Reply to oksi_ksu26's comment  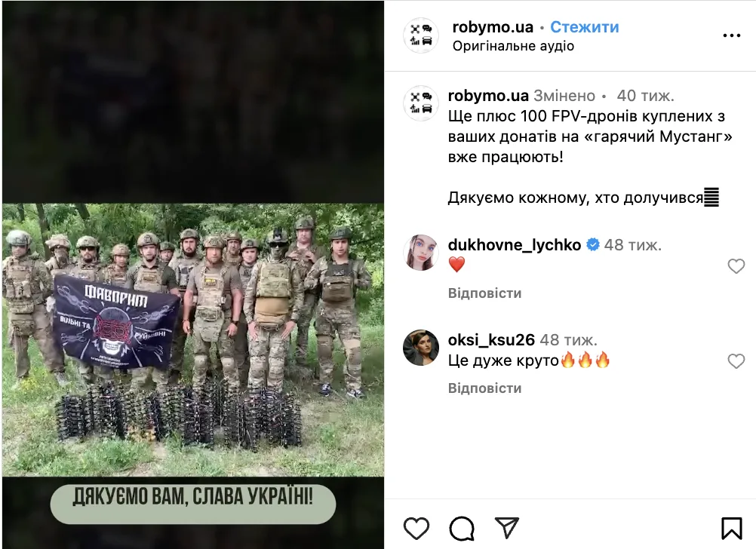click(484, 388)
